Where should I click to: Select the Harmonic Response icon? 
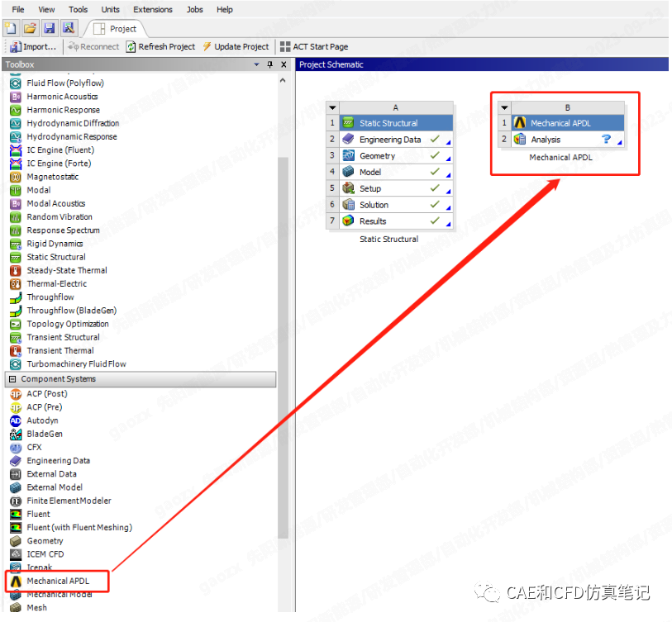[x=16, y=110]
